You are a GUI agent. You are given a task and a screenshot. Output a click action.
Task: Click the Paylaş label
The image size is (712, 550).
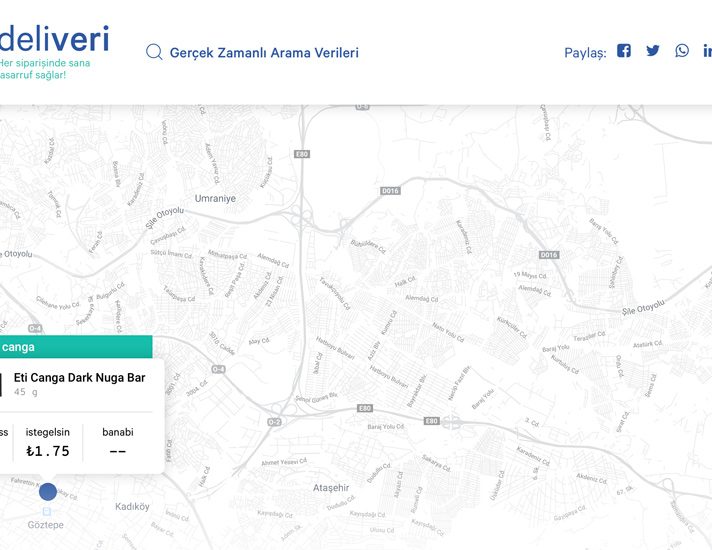(x=585, y=53)
